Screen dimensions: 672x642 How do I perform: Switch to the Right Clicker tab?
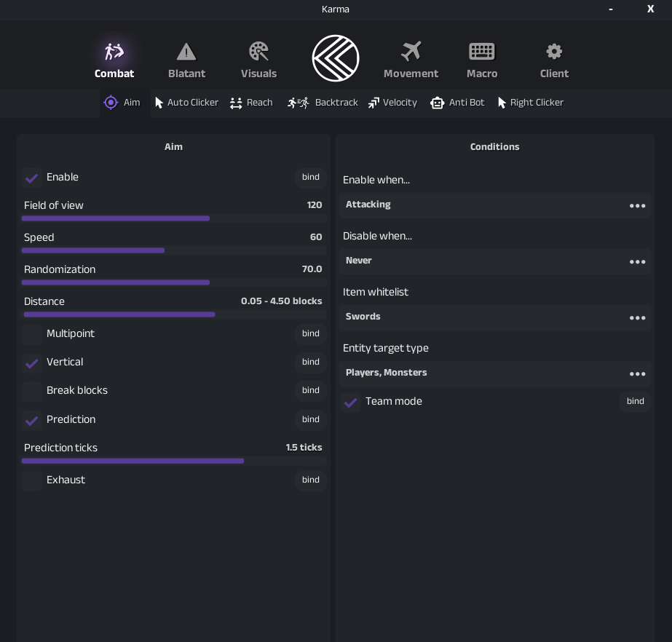coord(531,103)
